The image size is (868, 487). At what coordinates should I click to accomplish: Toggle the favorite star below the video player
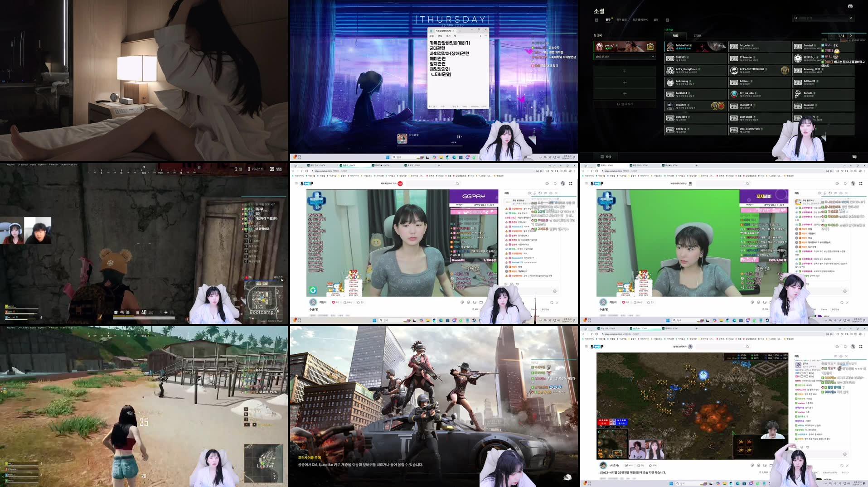(x=345, y=302)
